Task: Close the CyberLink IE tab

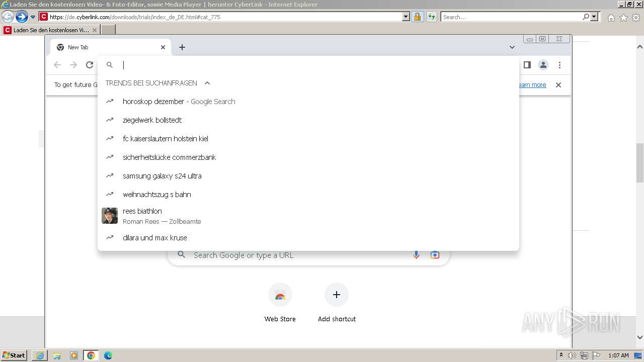Action: click(x=94, y=30)
